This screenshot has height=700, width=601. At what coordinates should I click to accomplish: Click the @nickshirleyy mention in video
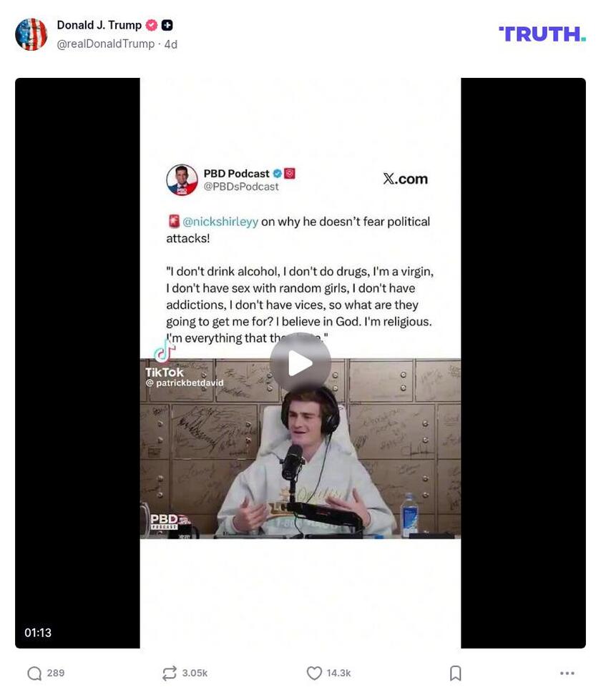point(220,222)
